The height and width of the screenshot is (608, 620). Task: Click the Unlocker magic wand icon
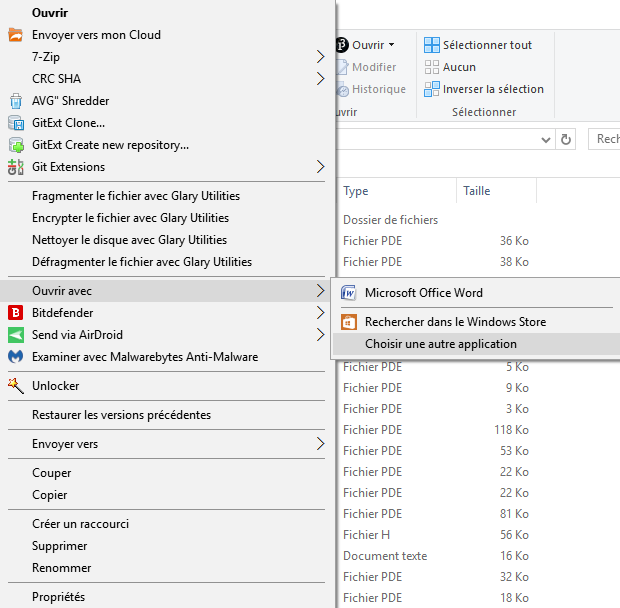[x=16, y=386]
